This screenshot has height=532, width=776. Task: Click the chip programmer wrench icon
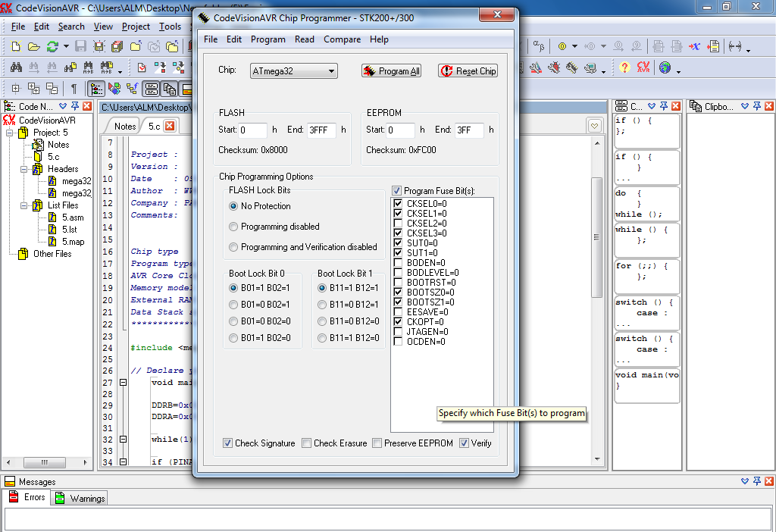point(571,67)
